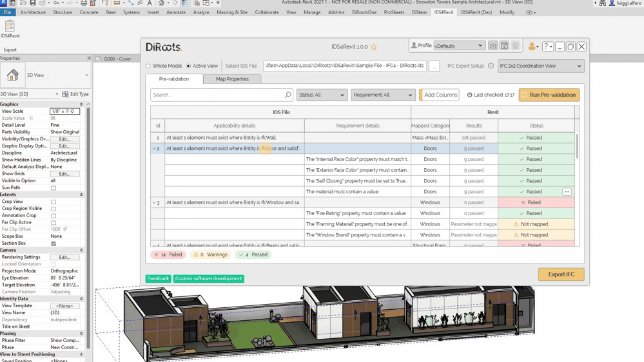Click the Custom software development link
Viewport: 644px width, 362px height.
[x=209, y=278]
